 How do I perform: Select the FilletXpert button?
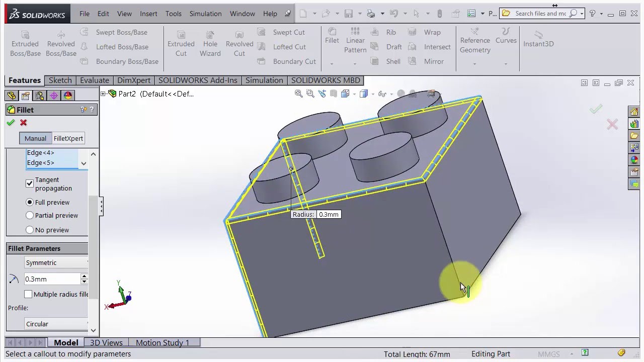tap(68, 138)
